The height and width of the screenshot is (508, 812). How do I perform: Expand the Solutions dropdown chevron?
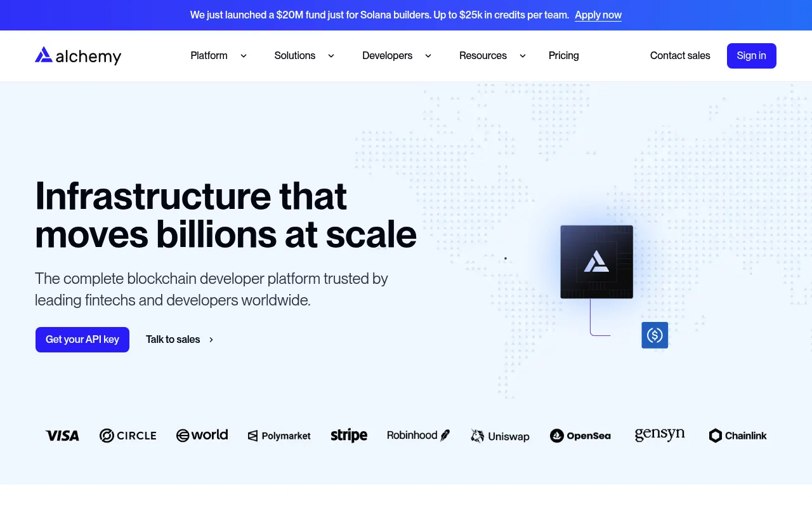tap(331, 56)
